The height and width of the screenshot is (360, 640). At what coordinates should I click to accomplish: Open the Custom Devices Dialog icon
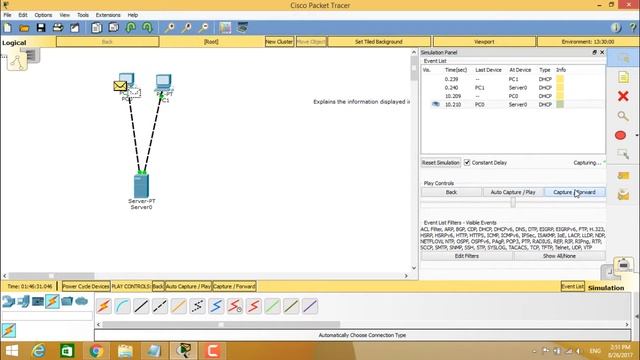click(x=242, y=28)
